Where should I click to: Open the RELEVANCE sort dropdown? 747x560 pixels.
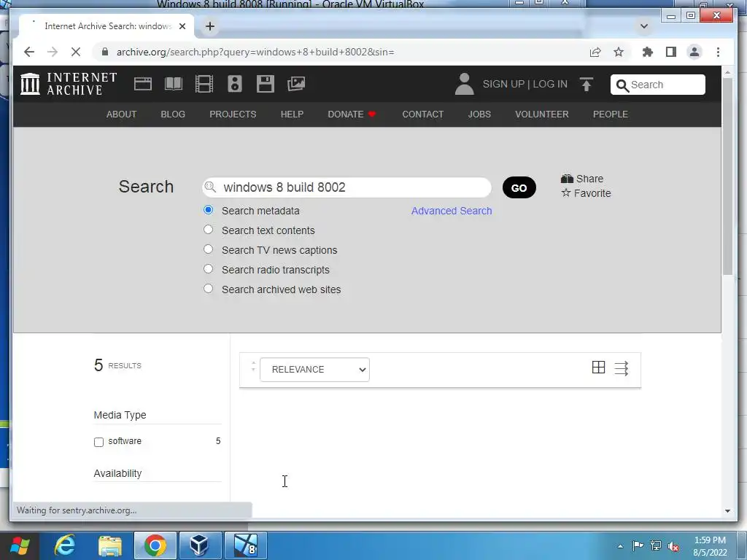pos(314,370)
